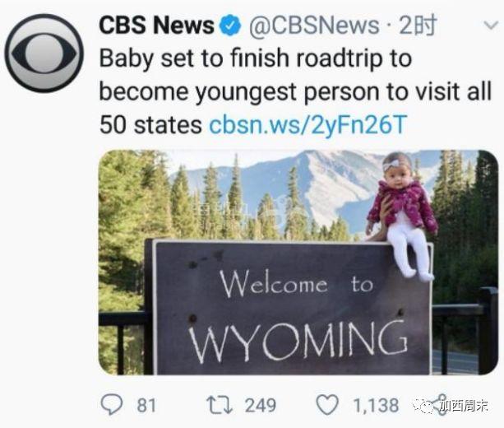Viewport: 504px width, 428px height.
Task: Open the cbsn.ws/2yFn26T link
Action: coord(308,125)
